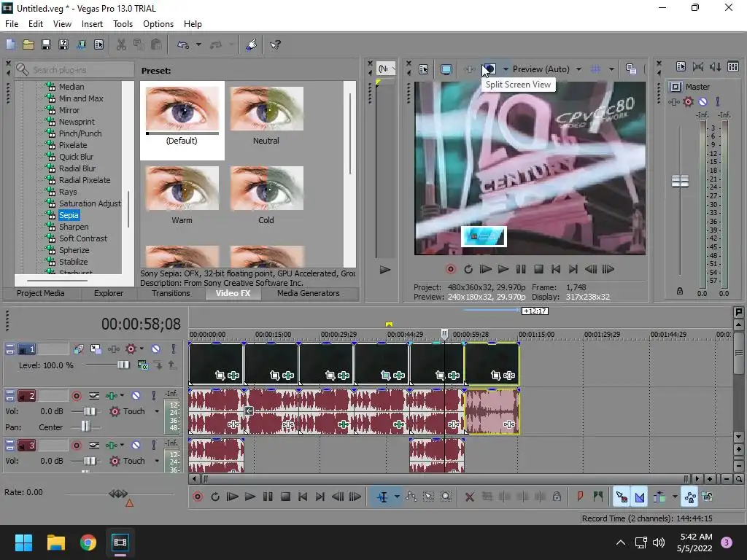Select the Radial Blur plug-in
The image size is (747, 560).
[x=77, y=168]
